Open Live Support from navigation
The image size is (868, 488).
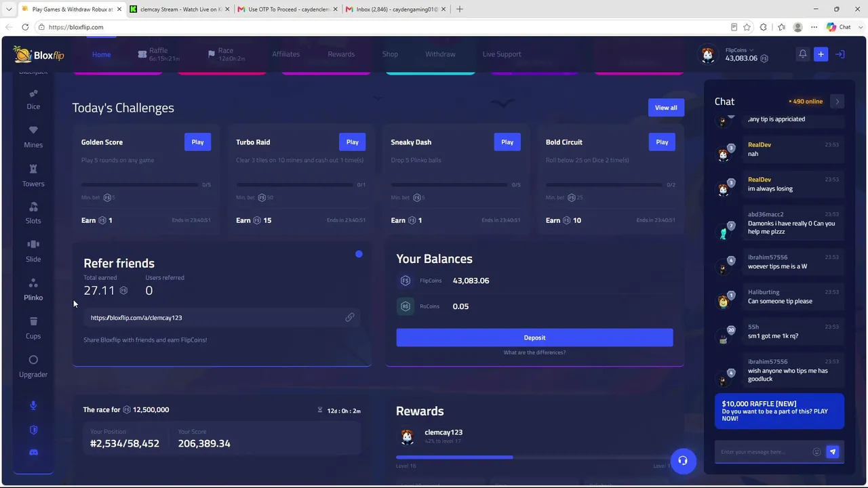[502, 54]
